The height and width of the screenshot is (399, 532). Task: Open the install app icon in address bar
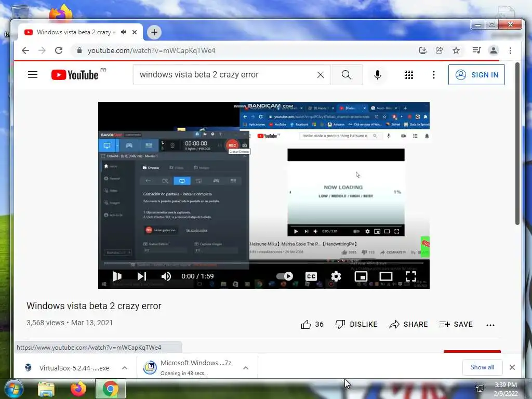(x=423, y=50)
